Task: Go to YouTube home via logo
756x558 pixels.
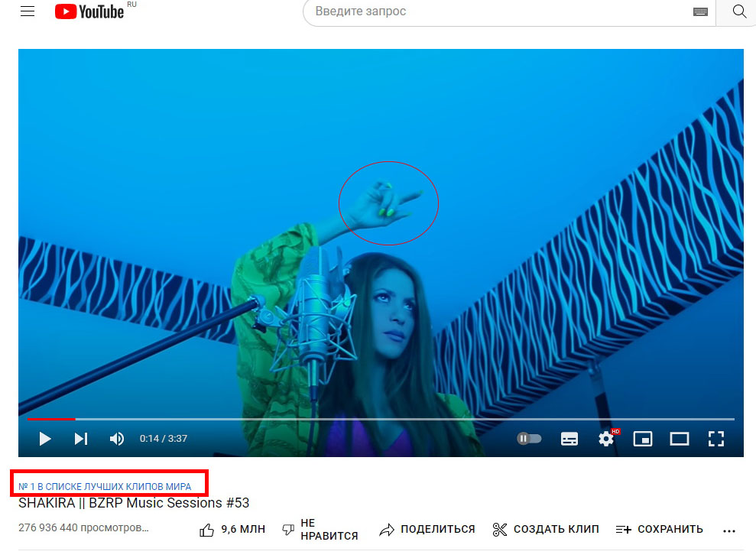Action: (x=89, y=11)
